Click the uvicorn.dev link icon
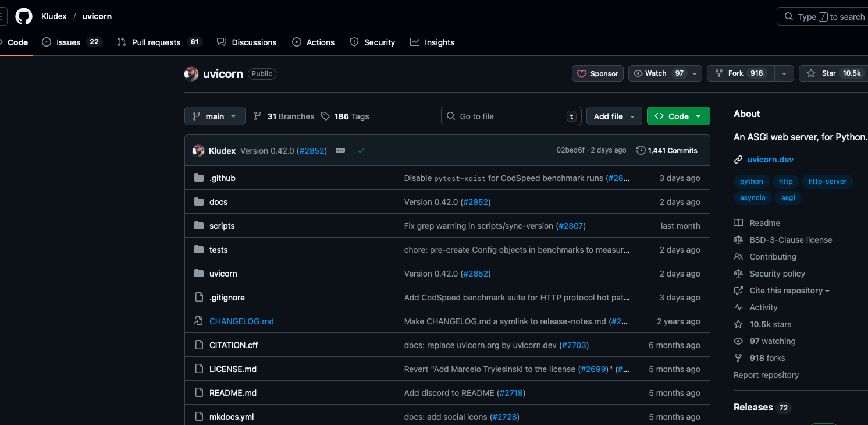Viewport: 868px width, 425px height. pos(738,160)
